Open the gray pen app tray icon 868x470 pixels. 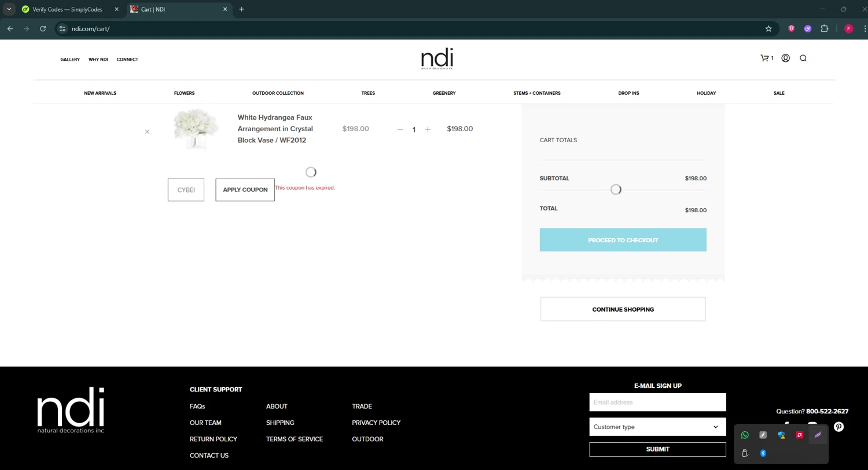763,435
